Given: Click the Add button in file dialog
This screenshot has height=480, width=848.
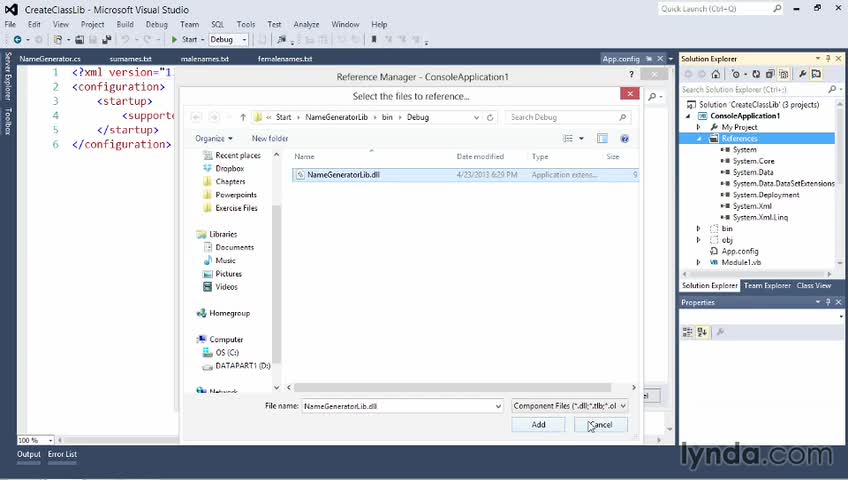Looking at the screenshot, I should [x=538, y=425].
